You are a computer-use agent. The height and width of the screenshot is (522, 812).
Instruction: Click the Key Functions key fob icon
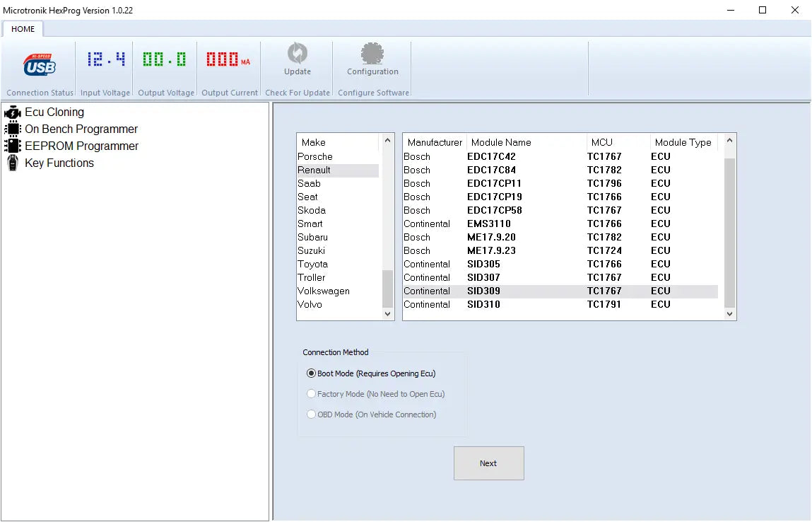pos(13,163)
